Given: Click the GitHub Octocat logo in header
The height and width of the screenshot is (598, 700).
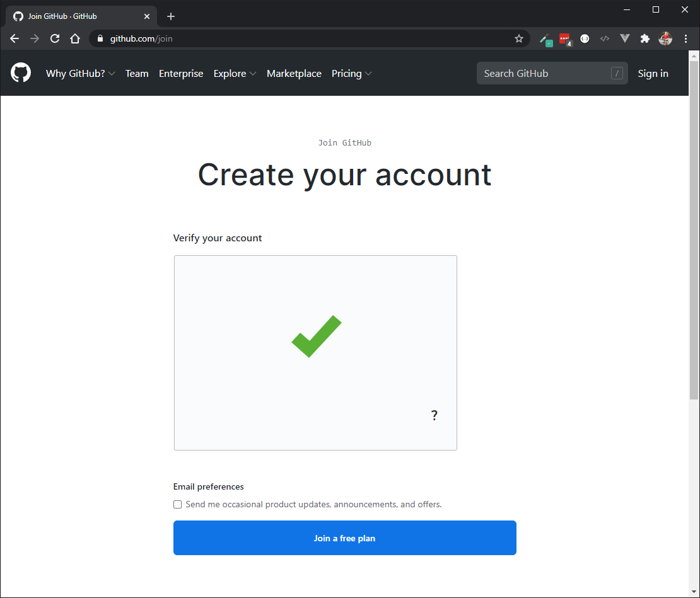Looking at the screenshot, I should [x=21, y=72].
